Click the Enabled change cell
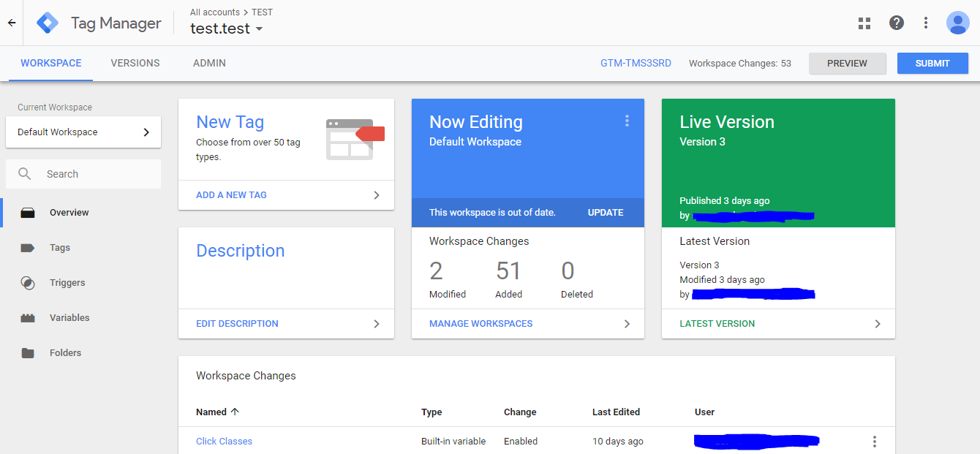 coord(521,442)
